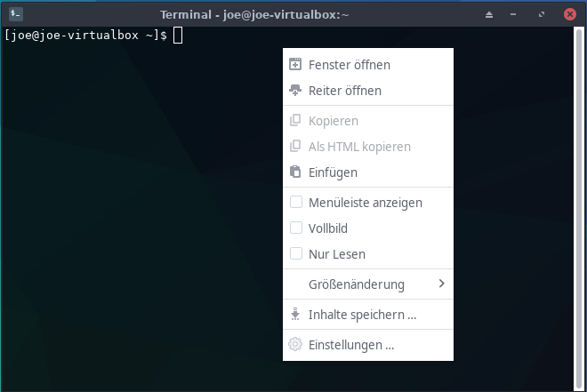The image size is (587, 392).
Task: Choose Einfügen to paste text
Action: (333, 172)
